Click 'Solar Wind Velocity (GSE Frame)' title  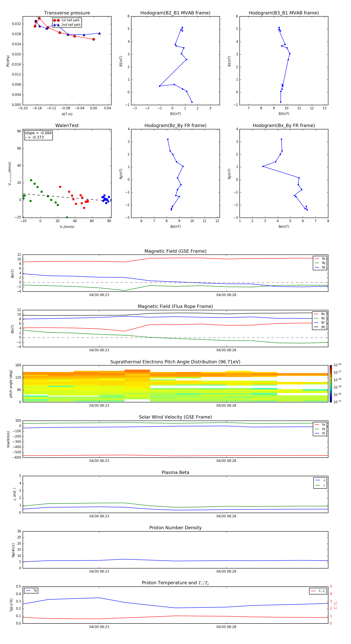point(175,417)
